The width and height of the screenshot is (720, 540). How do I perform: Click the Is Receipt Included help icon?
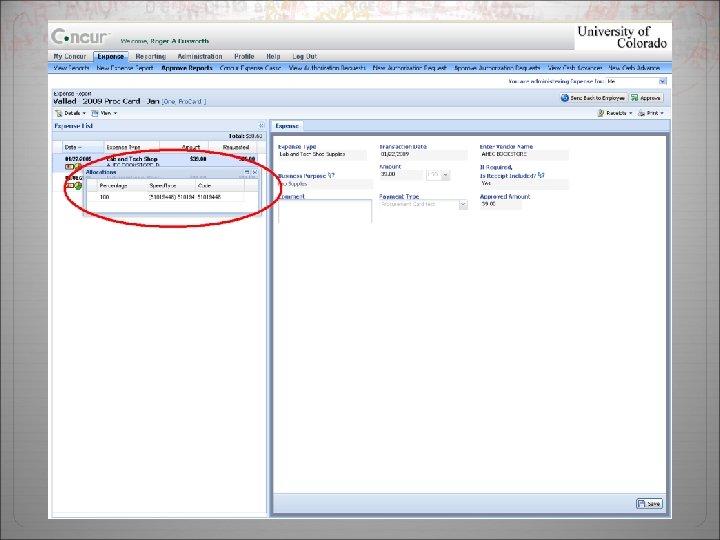click(x=541, y=175)
